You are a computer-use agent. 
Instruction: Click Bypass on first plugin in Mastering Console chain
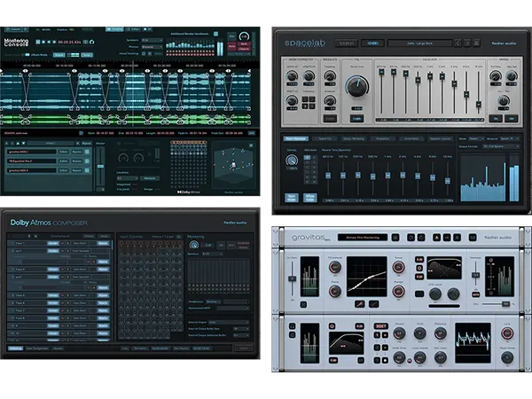[x=76, y=152]
